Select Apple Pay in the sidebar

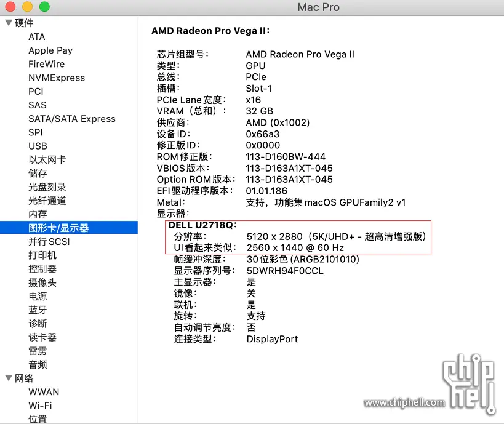pyautogui.click(x=50, y=50)
